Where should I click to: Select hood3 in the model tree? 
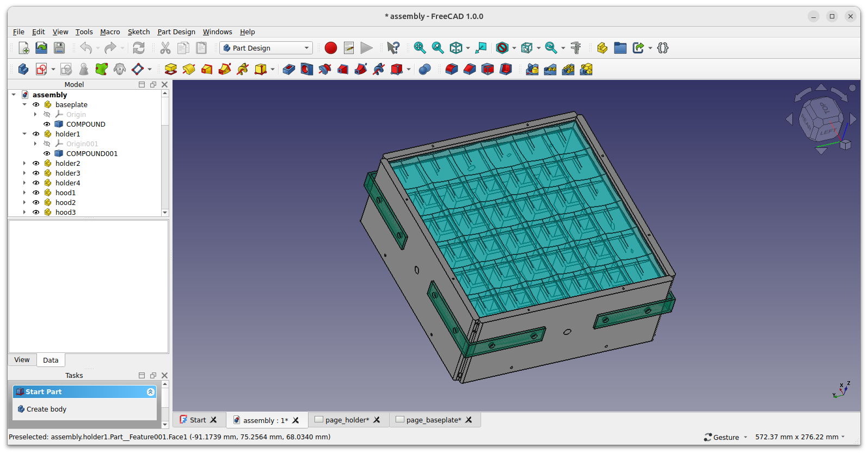(x=65, y=212)
